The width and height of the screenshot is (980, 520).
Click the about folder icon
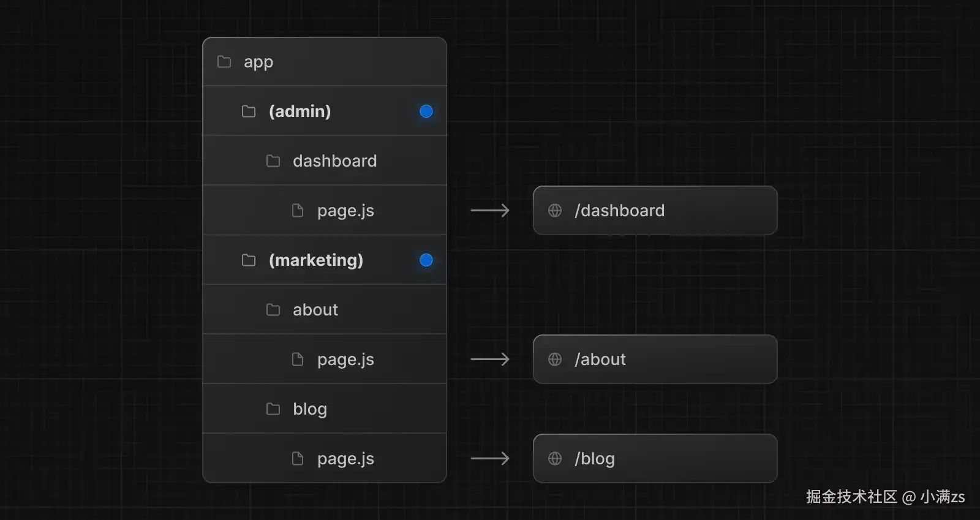273,310
